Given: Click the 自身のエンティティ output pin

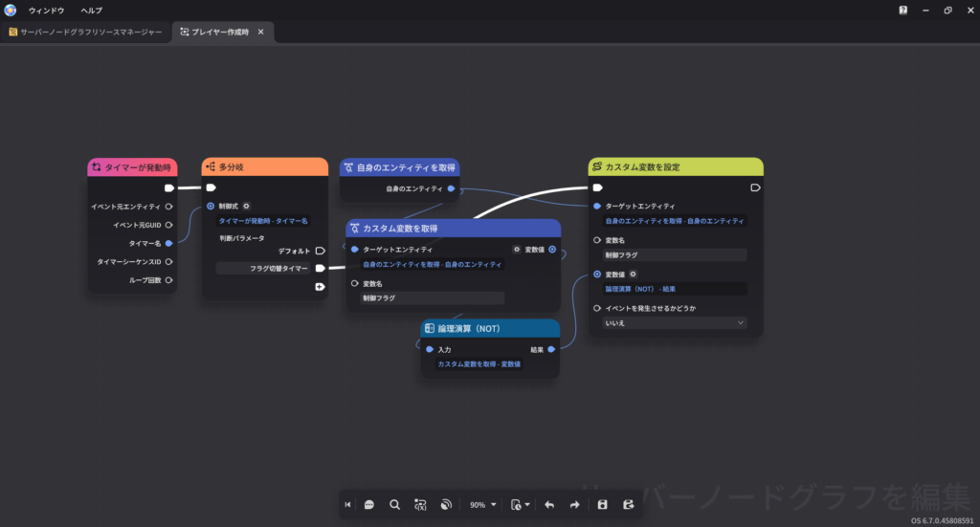Looking at the screenshot, I should pyautogui.click(x=452, y=188).
